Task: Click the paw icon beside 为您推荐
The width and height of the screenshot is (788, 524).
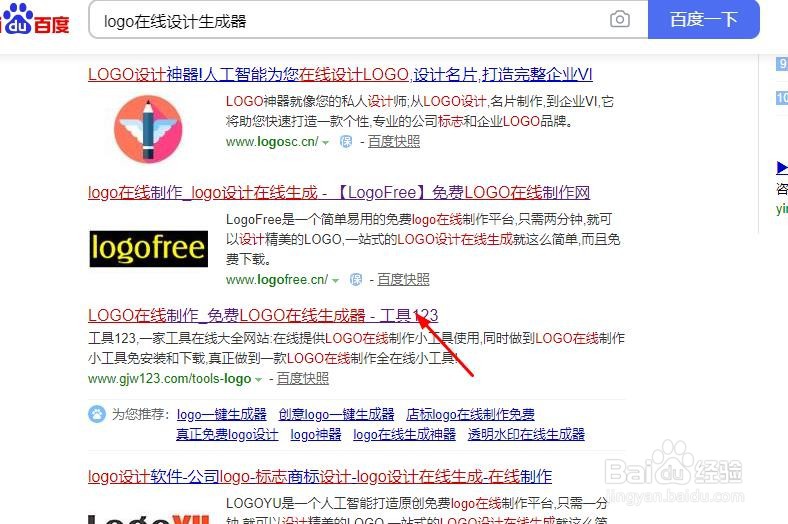Action: pyautogui.click(x=96, y=414)
